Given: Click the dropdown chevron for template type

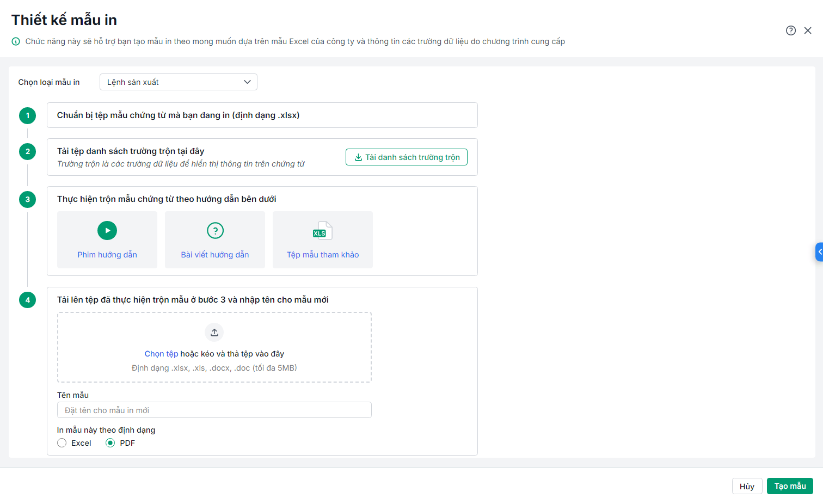Looking at the screenshot, I should [x=247, y=82].
